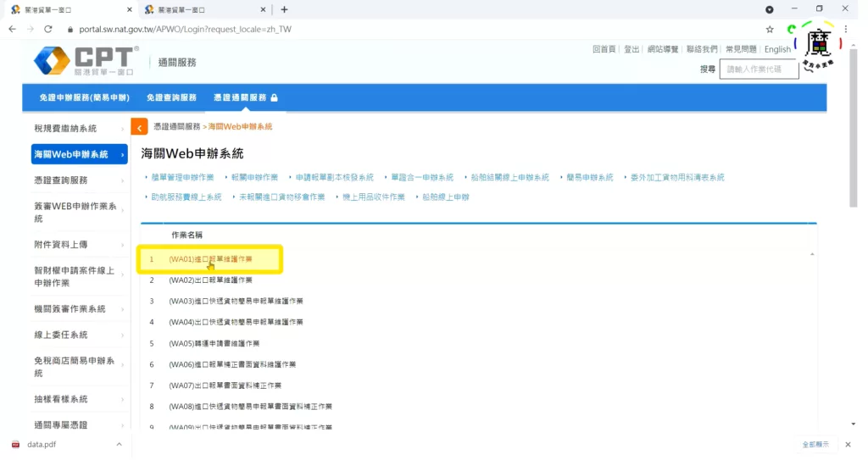Open 船舶結關線上申辦系統 link

(509, 178)
